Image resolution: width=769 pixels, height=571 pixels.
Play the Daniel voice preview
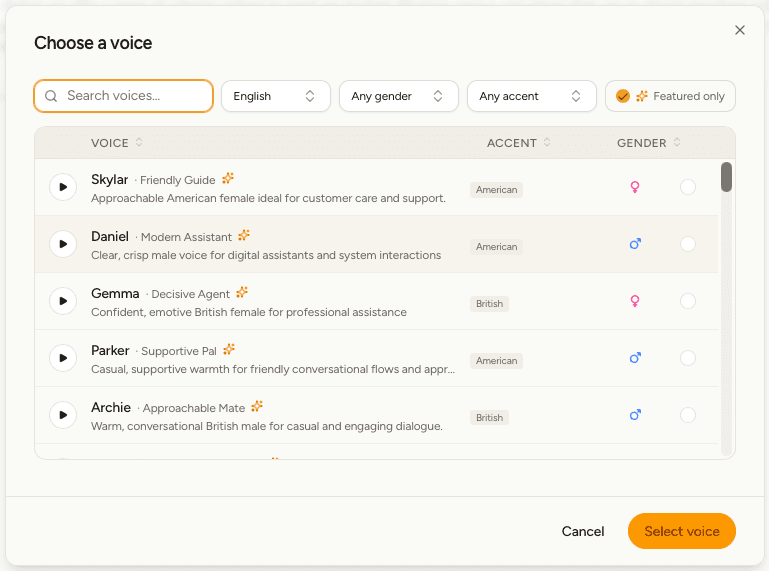[x=63, y=244]
